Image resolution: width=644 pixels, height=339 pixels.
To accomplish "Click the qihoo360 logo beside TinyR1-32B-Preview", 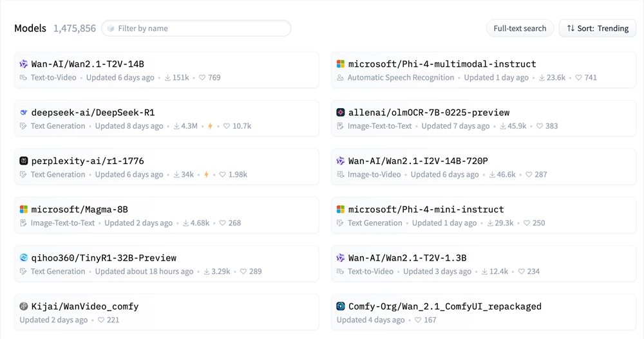I will [x=24, y=257].
